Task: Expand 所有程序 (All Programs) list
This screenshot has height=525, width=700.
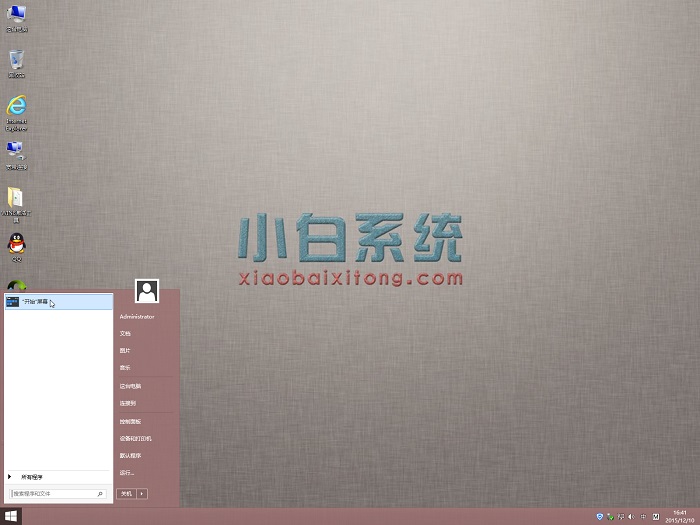Action: [32, 477]
